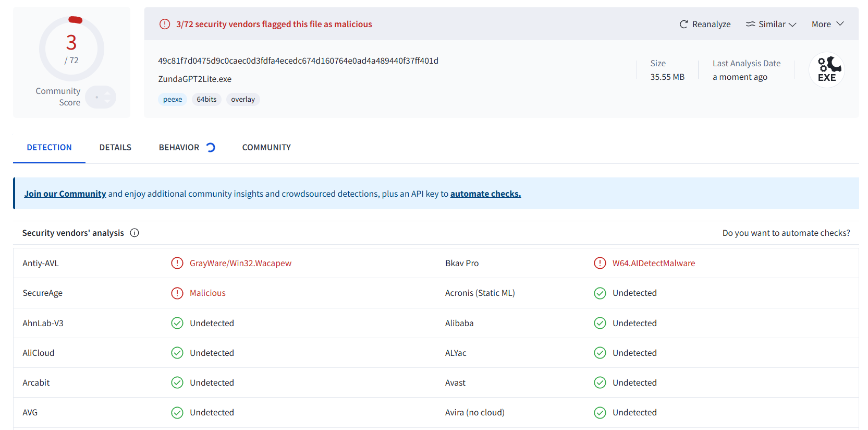This screenshot has width=868, height=430.
Task: Open the Similar dropdown chevron
Action: [792, 25]
